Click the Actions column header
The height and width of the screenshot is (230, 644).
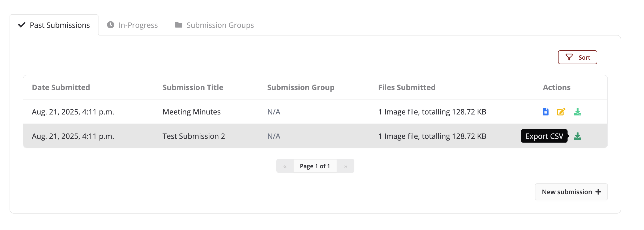click(557, 87)
